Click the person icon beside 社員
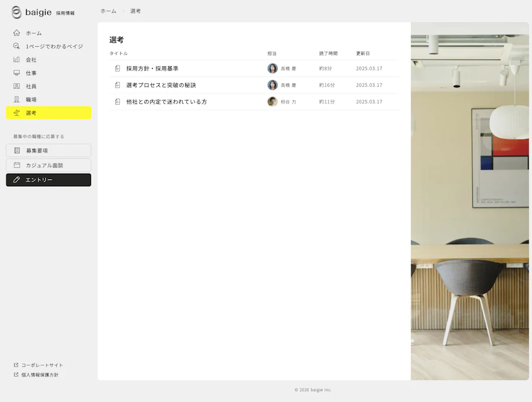 coord(17,86)
